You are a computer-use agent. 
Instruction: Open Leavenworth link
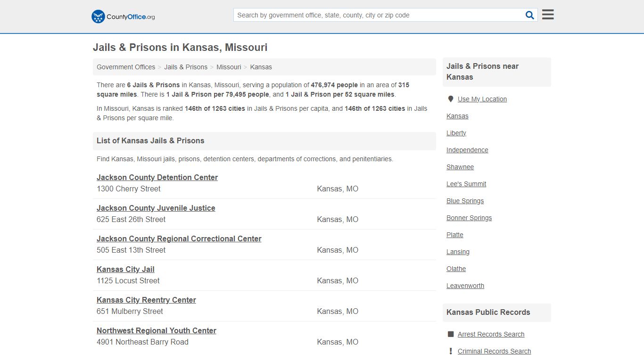point(465,286)
